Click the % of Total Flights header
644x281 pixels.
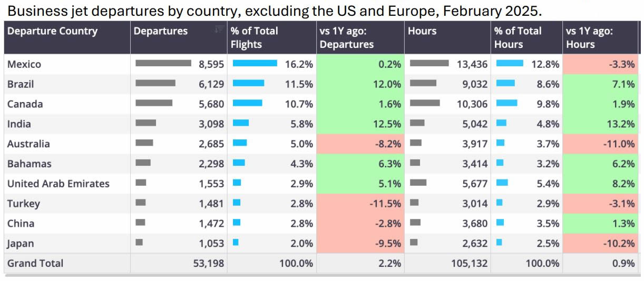(x=254, y=37)
